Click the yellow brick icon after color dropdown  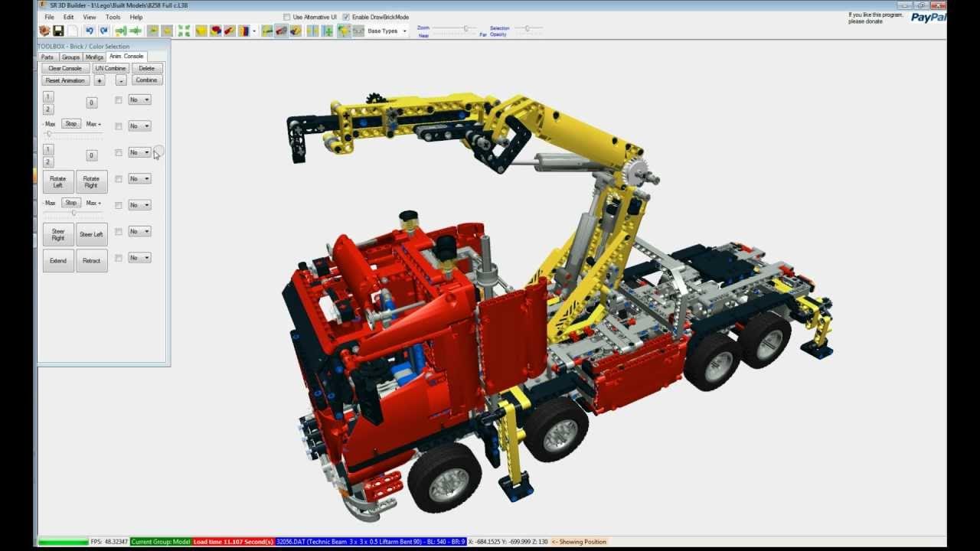266,31
